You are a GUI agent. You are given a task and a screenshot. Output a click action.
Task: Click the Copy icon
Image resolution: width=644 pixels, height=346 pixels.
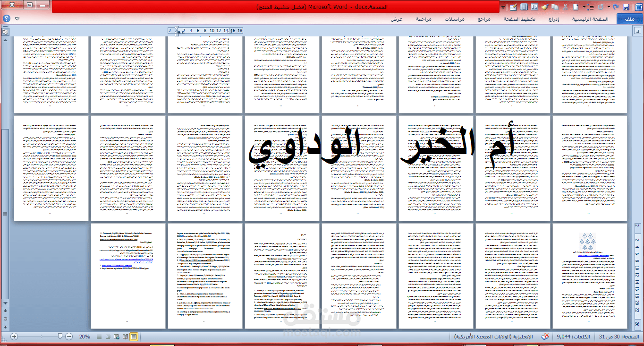pyautogui.click(x=555, y=7)
